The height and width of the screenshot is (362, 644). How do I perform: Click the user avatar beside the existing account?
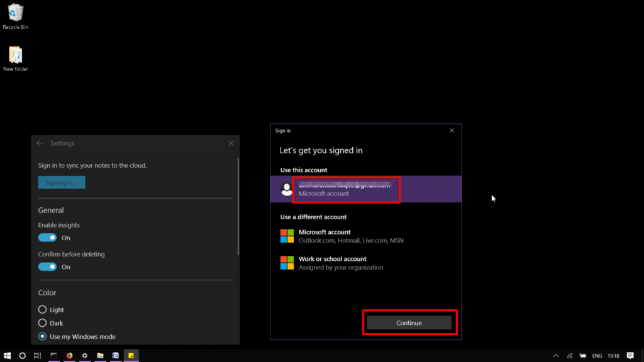point(287,189)
